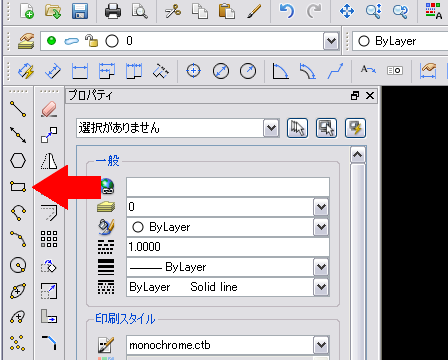The image size is (448, 360).
Task: Redo the last undone action
Action: pyautogui.click(x=313, y=10)
